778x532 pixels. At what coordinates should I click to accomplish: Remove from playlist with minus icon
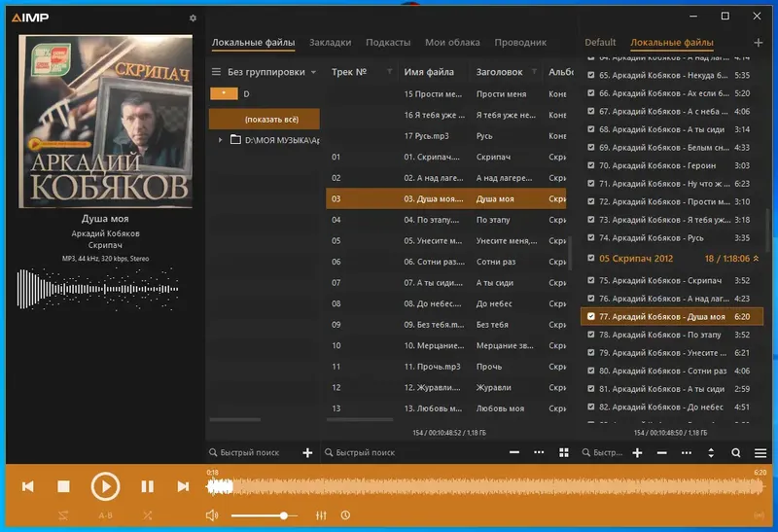(662, 452)
